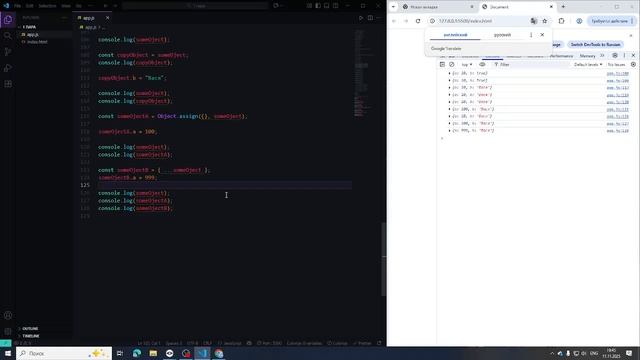This screenshot has width=640, height=360.
Task: Open the Chrome extensions puzzle icon
Action: (x=561, y=21)
